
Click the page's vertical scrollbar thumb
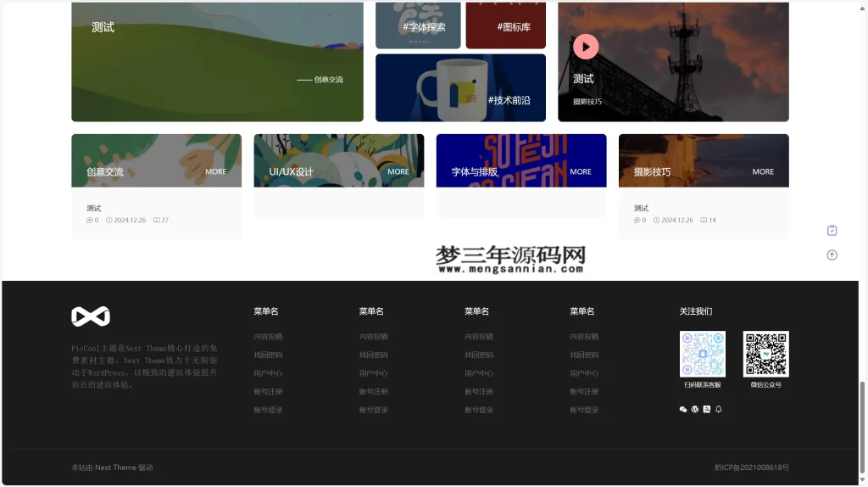click(862, 427)
